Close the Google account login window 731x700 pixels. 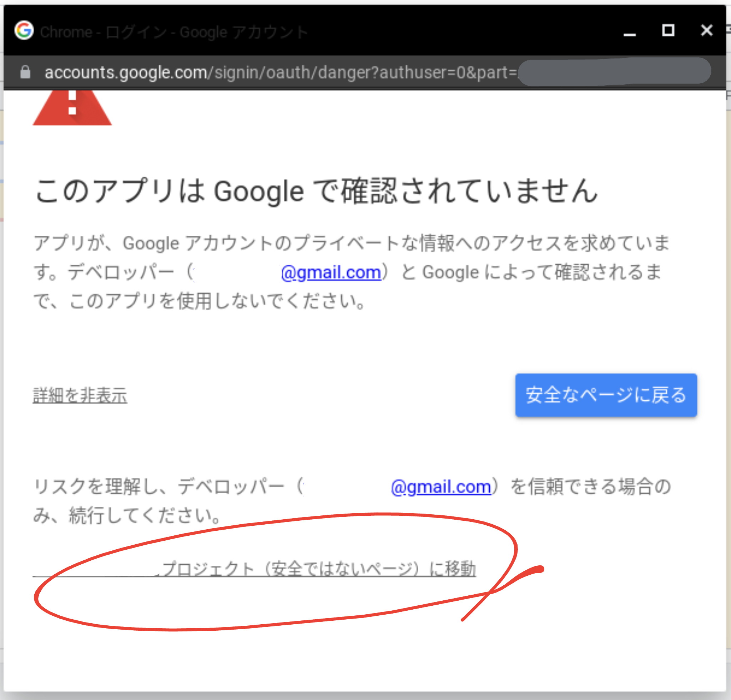706,30
